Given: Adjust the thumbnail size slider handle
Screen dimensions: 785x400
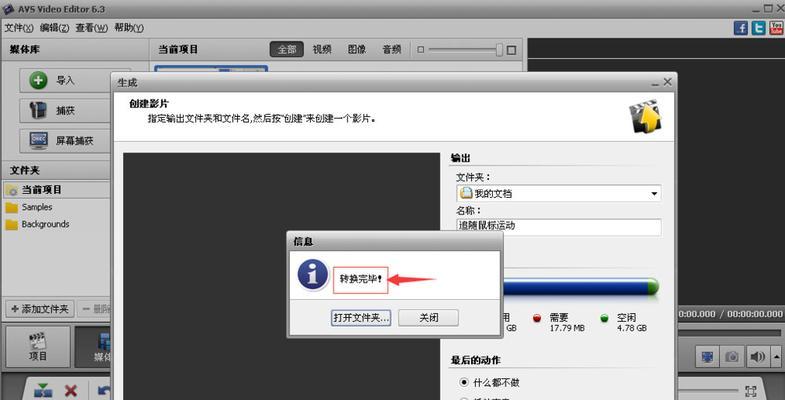Looking at the screenshot, I should [499, 50].
